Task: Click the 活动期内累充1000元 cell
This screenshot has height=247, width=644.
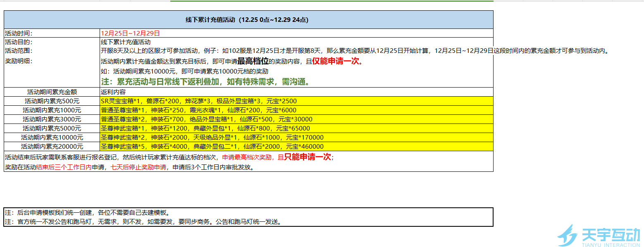Action: (x=52, y=110)
